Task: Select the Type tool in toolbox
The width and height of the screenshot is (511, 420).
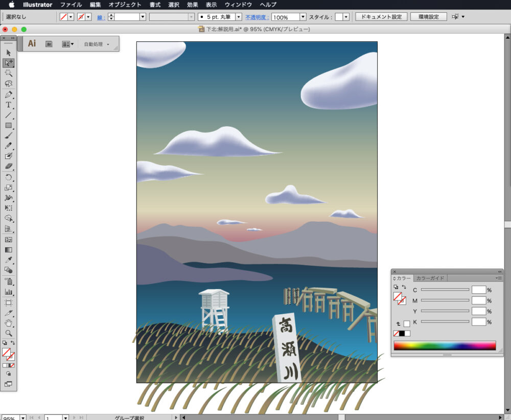Action: tap(9, 105)
